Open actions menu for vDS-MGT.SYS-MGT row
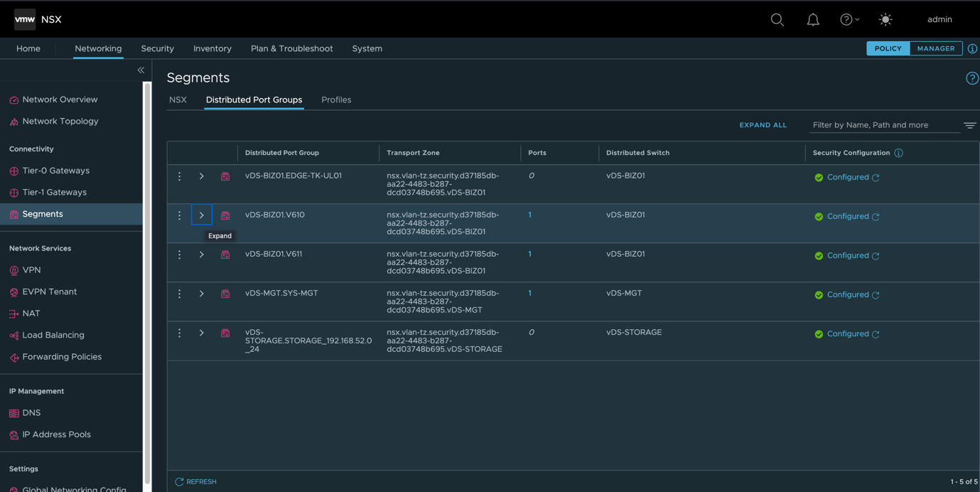 (179, 294)
